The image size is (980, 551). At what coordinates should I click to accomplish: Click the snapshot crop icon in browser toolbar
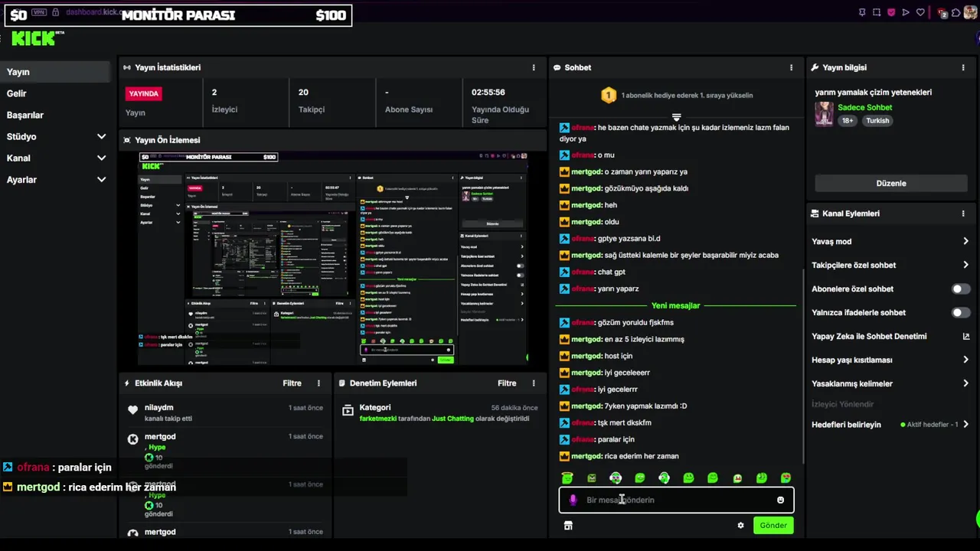(877, 12)
